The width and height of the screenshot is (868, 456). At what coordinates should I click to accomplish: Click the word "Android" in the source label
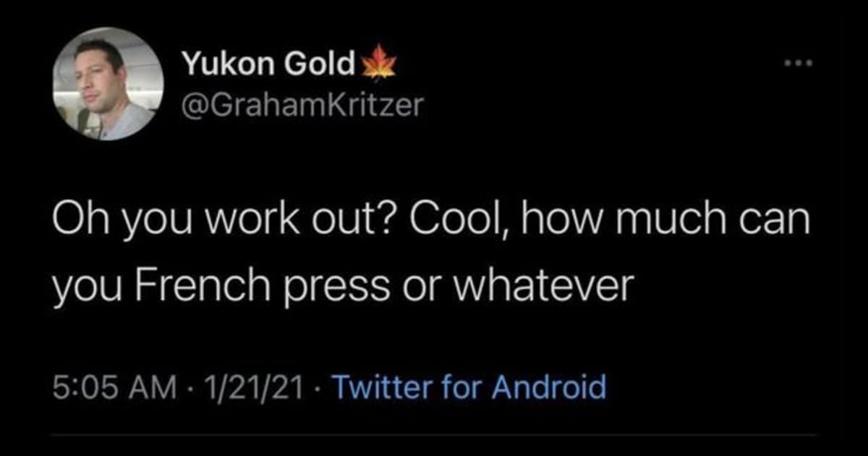click(549, 387)
